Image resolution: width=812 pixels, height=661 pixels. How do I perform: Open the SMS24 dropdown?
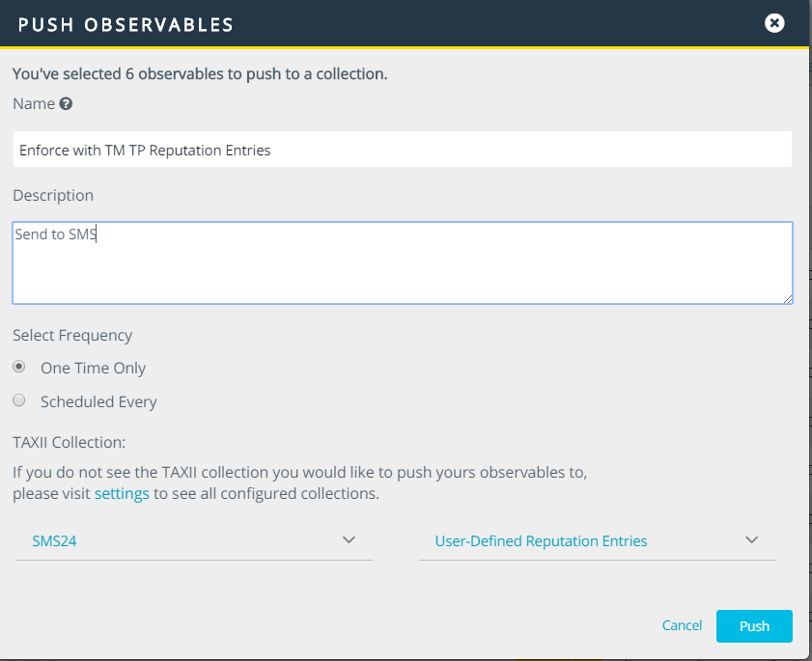point(193,541)
